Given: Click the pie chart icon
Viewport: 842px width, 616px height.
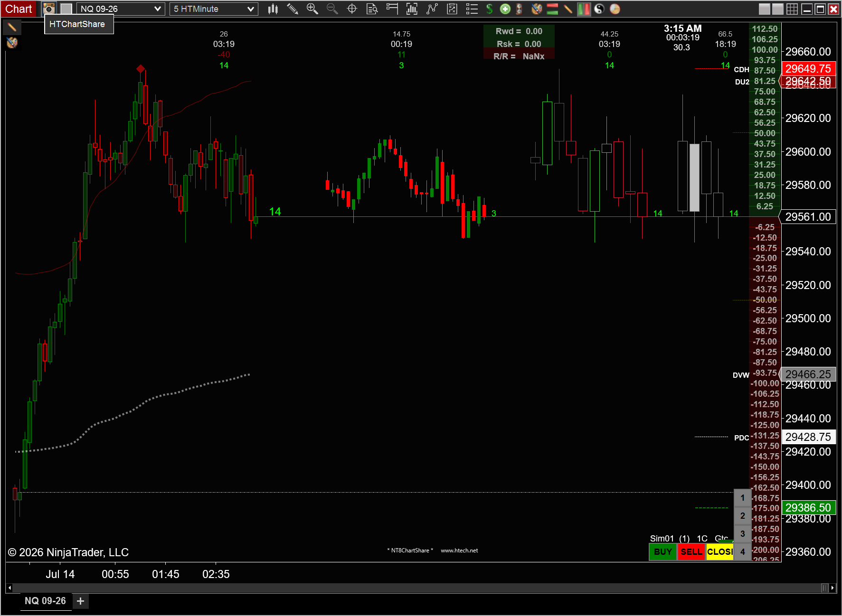Looking at the screenshot, I should click(615, 9).
